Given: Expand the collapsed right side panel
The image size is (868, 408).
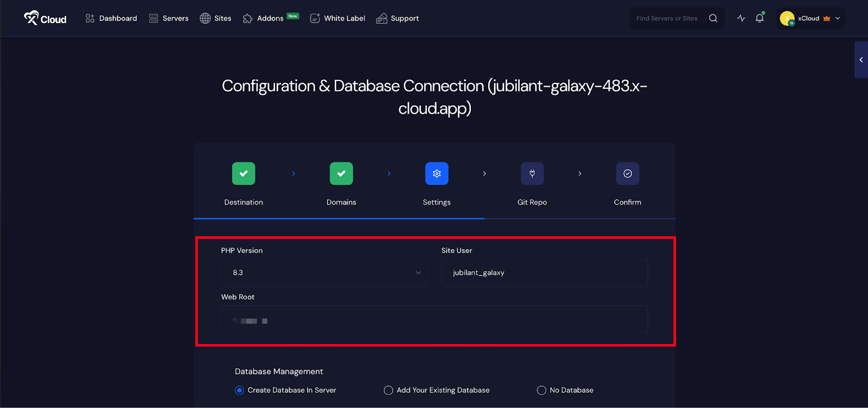Looking at the screenshot, I should (861, 60).
